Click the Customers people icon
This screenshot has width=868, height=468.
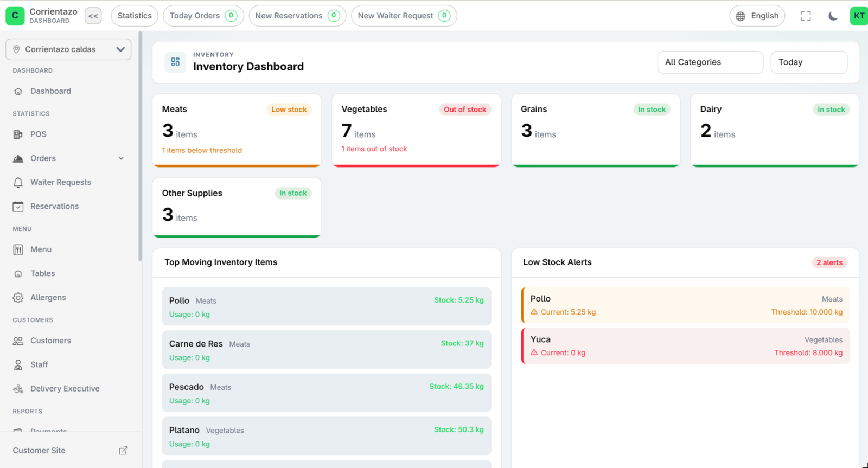tap(18, 341)
